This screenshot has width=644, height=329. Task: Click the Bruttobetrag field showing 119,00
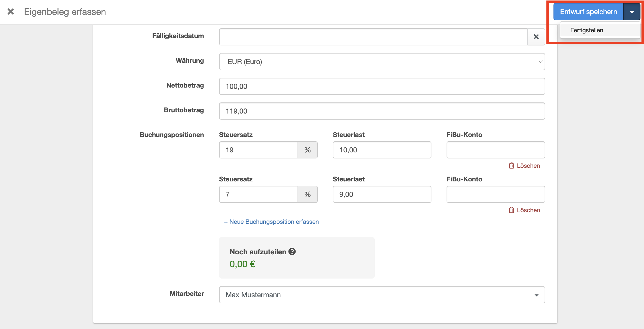(x=382, y=111)
